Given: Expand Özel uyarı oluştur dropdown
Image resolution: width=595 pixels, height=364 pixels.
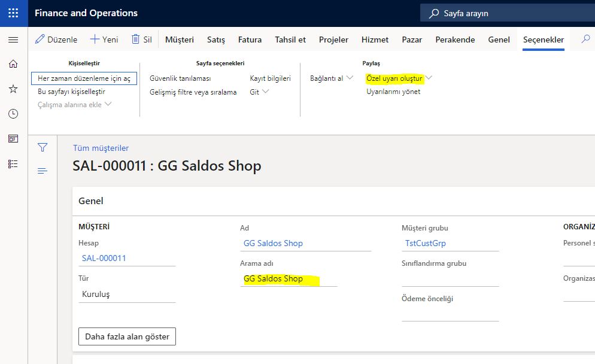Looking at the screenshot, I should click(x=399, y=78).
